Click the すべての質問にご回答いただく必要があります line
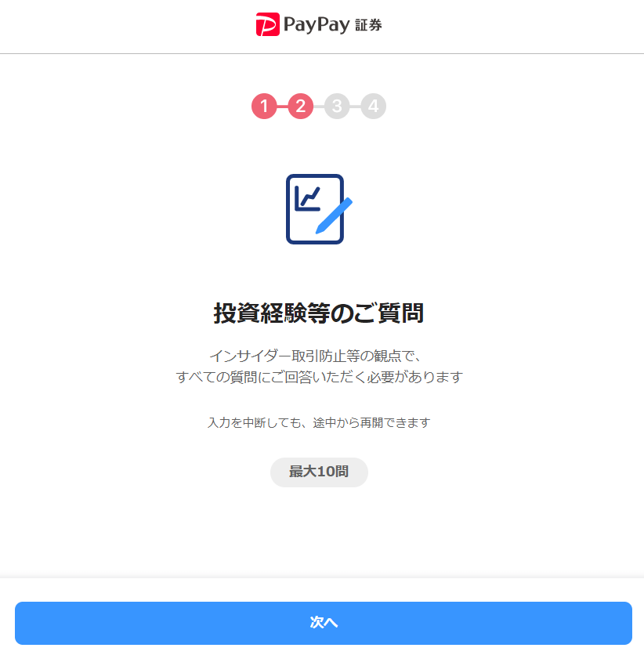The image size is (644, 655). click(x=319, y=377)
